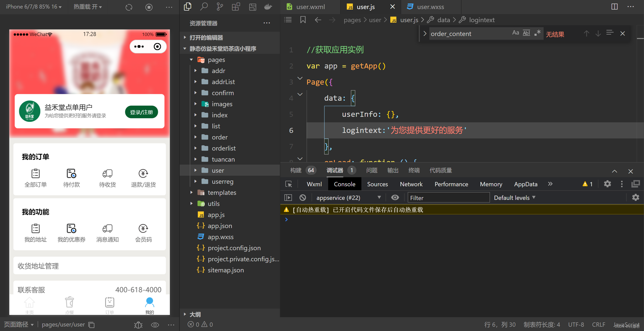Screen dimensions: 644x331
Task: Expand the 大纲 outline section
Action: pos(230,314)
